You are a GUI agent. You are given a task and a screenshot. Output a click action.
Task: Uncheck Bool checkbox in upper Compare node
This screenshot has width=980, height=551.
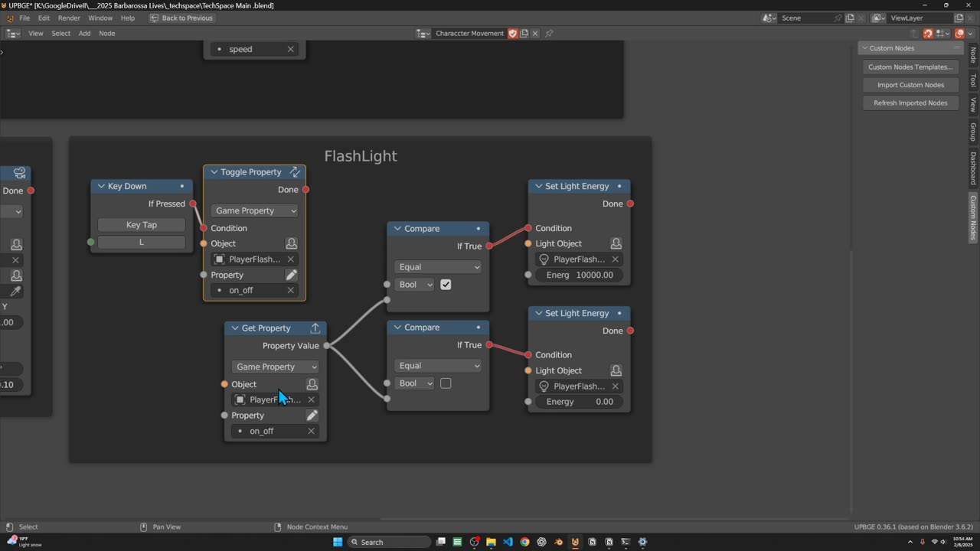coord(446,285)
